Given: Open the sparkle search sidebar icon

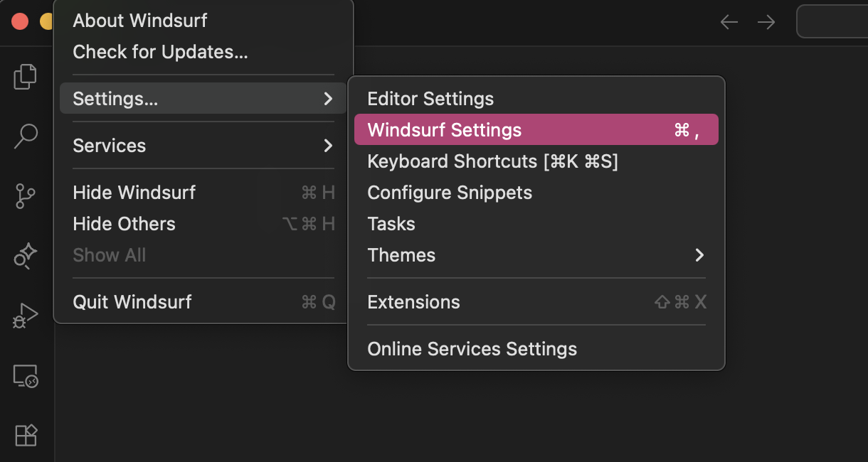Looking at the screenshot, I should pos(26,256).
